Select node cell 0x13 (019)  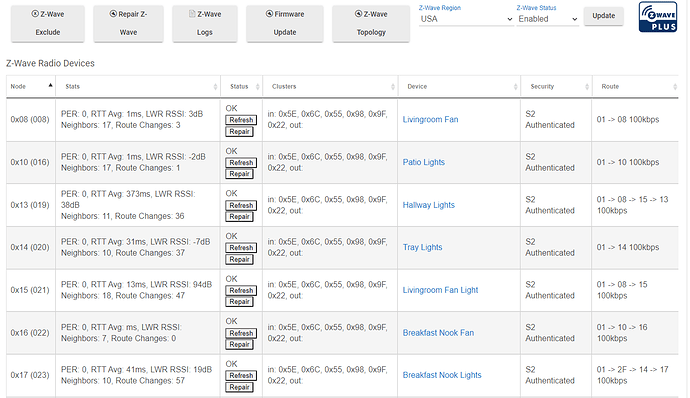pyautogui.click(x=30, y=205)
